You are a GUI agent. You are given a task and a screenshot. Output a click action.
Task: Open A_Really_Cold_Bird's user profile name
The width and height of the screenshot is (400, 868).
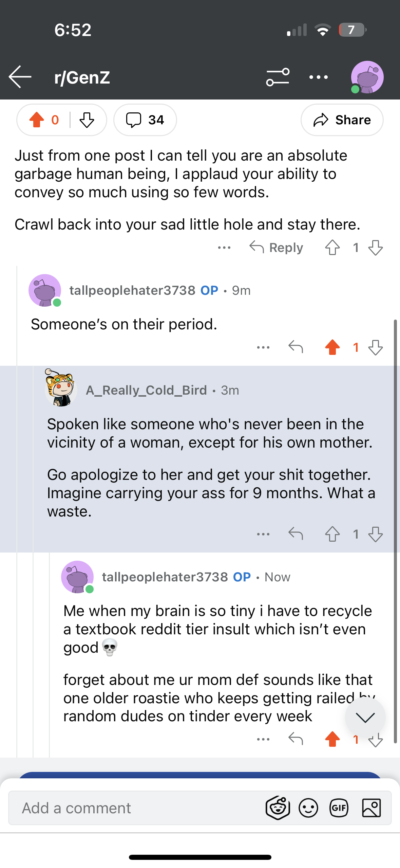tap(146, 390)
